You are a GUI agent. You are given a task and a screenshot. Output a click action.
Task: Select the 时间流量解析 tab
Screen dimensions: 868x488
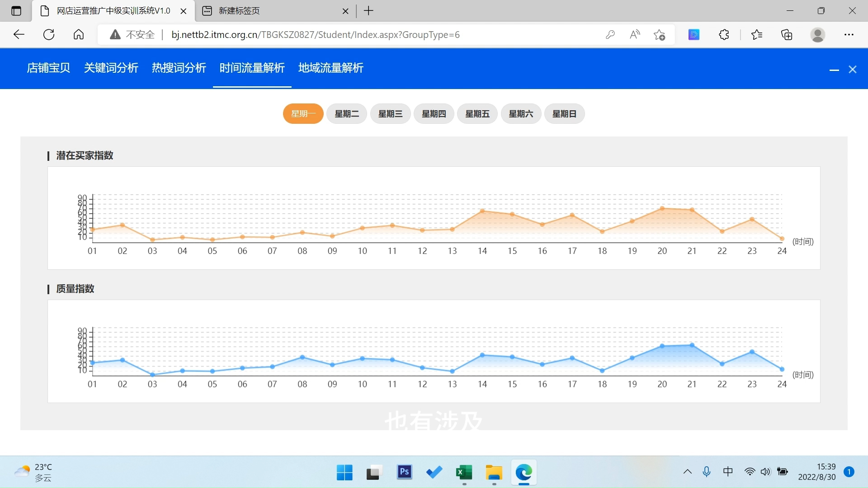[252, 68]
